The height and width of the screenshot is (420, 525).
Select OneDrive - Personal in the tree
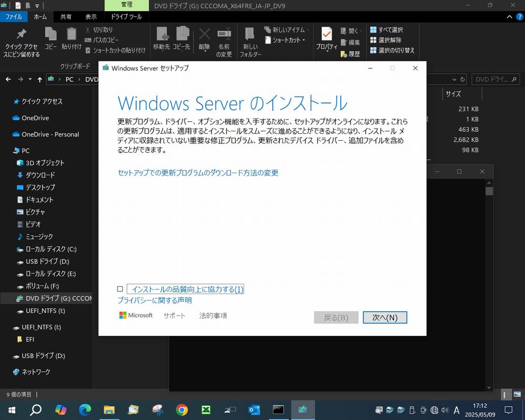[50, 134]
